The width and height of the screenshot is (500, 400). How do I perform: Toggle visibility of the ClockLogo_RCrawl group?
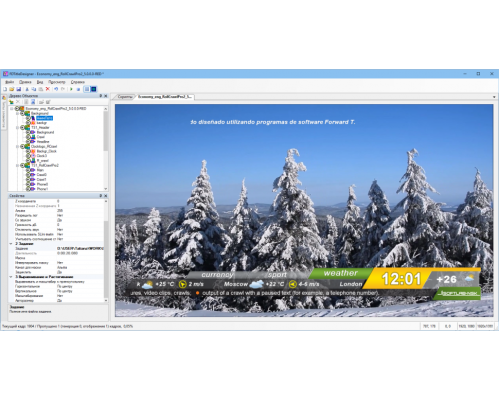[x=22, y=146]
